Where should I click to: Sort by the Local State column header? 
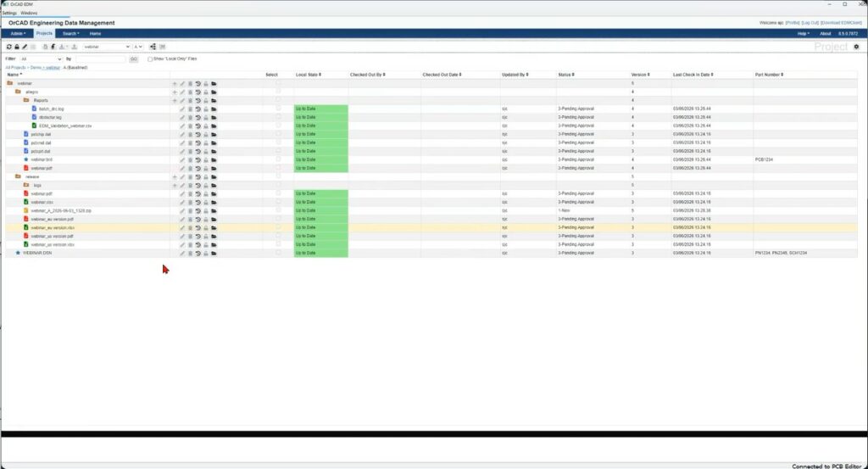click(x=309, y=75)
